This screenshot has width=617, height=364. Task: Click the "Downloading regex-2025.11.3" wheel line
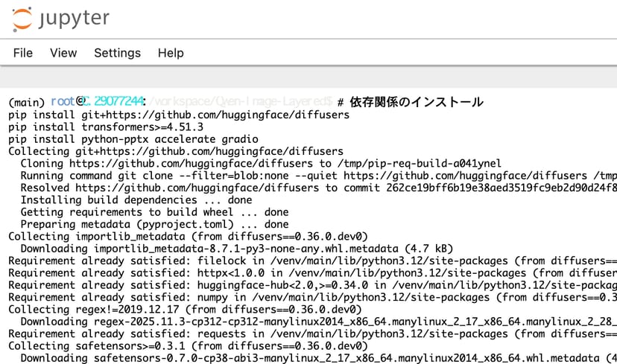coord(298,322)
